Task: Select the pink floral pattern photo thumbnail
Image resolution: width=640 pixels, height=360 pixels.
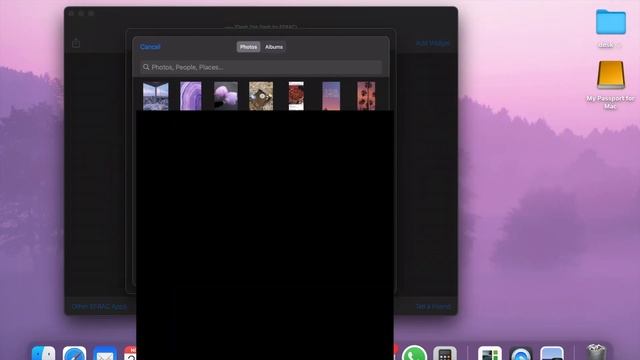Action: pyautogui.click(x=366, y=96)
